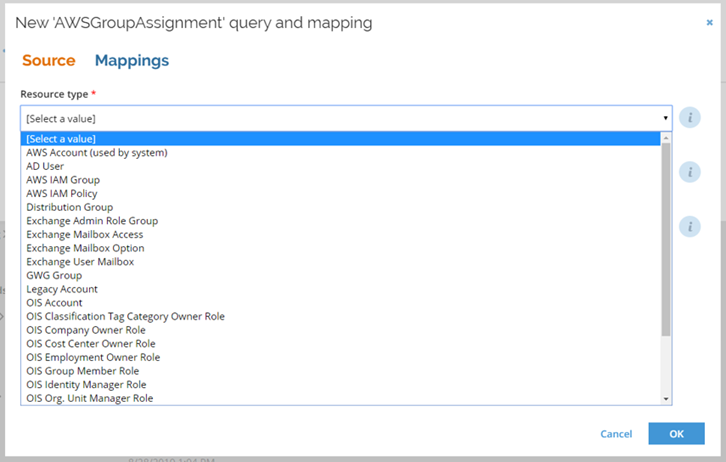
Task: Pick 'OIS Classification Tag Category Owner Role'
Action: [x=341, y=316]
